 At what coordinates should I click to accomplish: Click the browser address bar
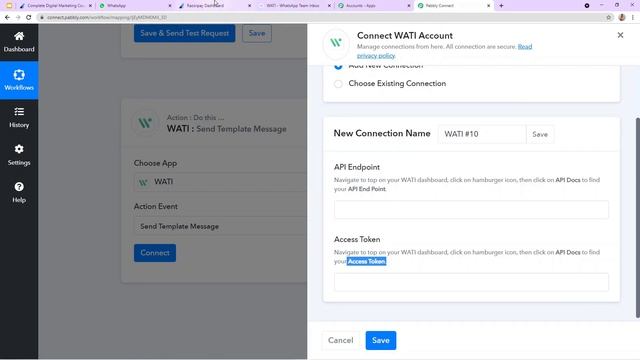(x=322, y=18)
